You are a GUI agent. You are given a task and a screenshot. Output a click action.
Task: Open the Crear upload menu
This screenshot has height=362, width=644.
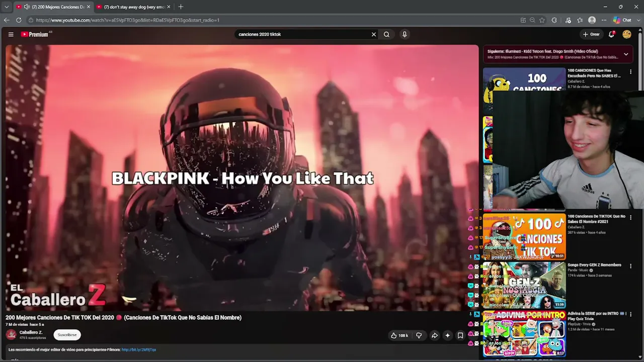click(x=591, y=34)
